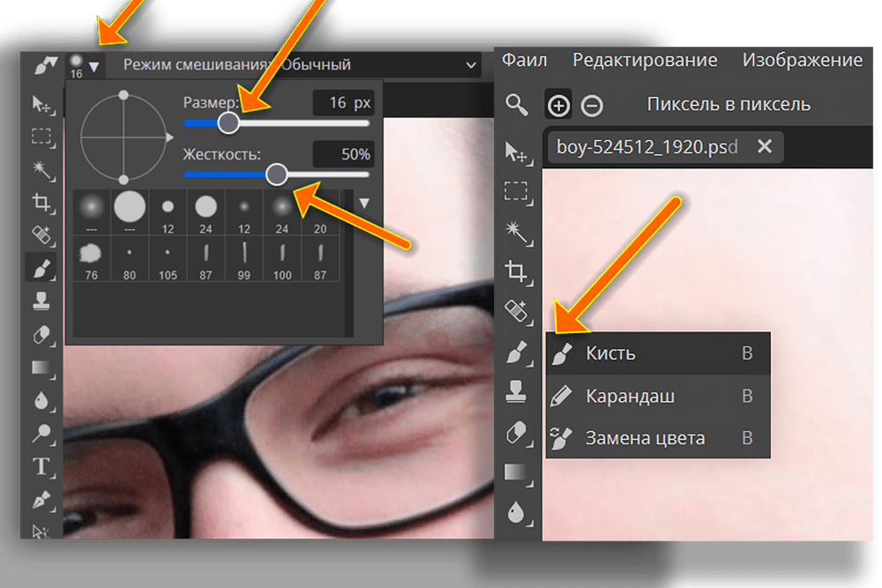The height and width of the screenshot is (588, 882).
Task: Select the first soft round brush preset
Action: point(92,212)
